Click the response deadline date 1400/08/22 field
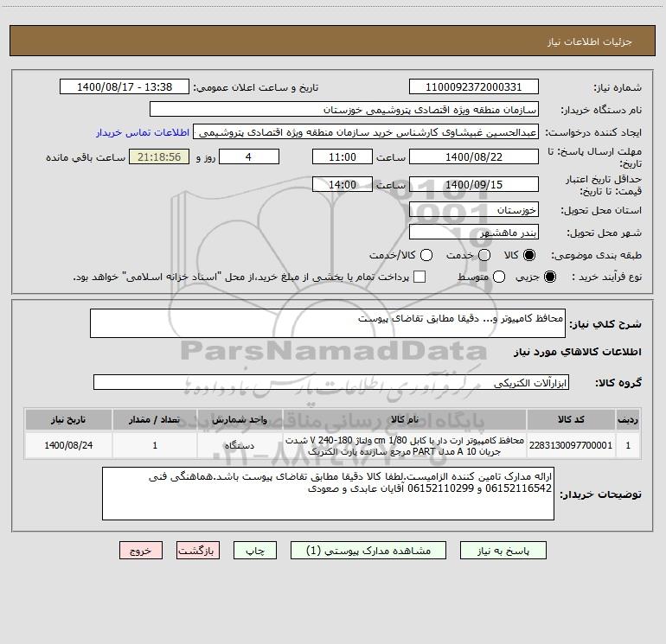The image size is (666, 644). tap(474, 156)
